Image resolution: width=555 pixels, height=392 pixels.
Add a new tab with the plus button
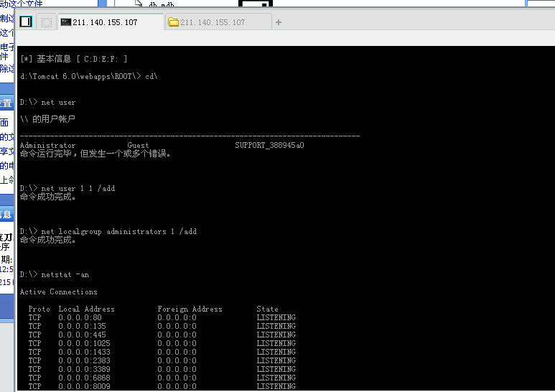click(279, 22)
